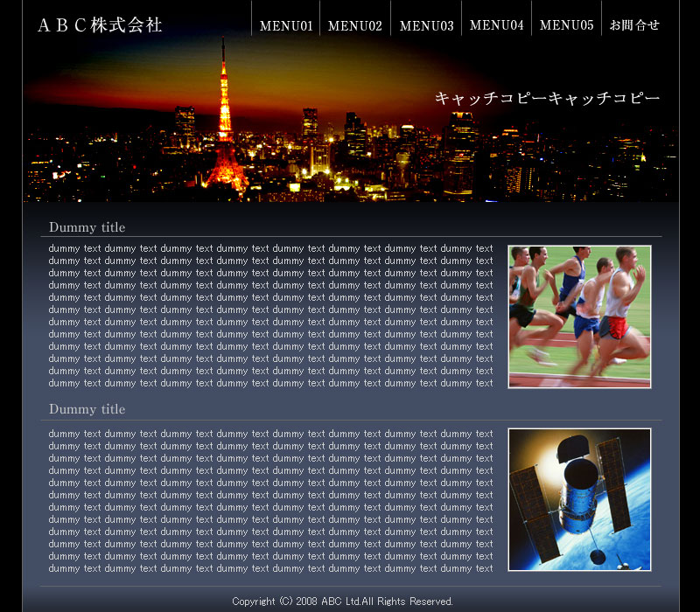
Task: Click the Copyright (C) 2008 ABC Ltd. footer
Action: [x=342, y=602]
